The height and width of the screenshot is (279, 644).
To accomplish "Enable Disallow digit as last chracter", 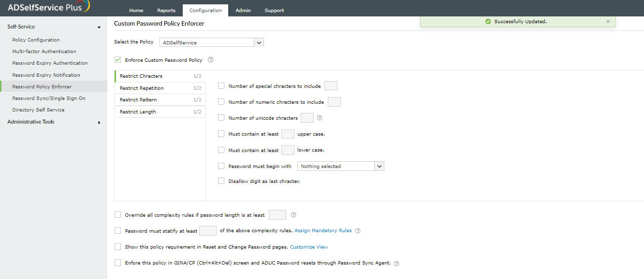I will click(221, 181).
